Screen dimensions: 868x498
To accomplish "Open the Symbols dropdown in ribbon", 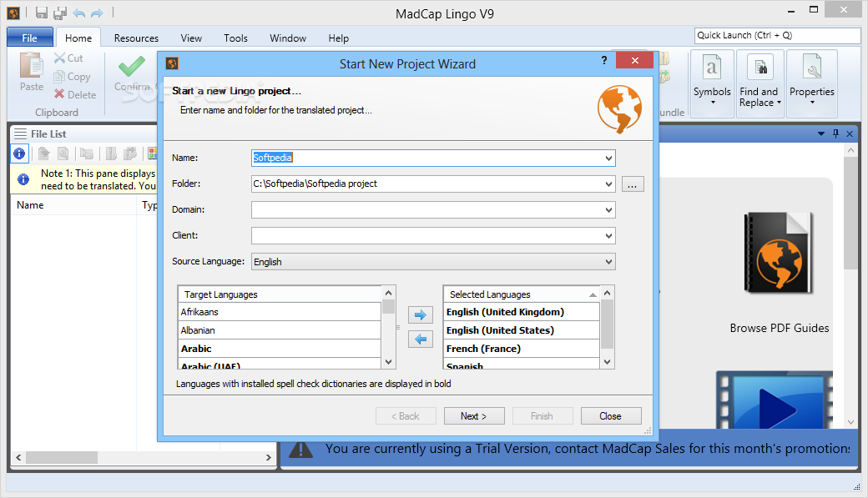I will pos(712,83).
